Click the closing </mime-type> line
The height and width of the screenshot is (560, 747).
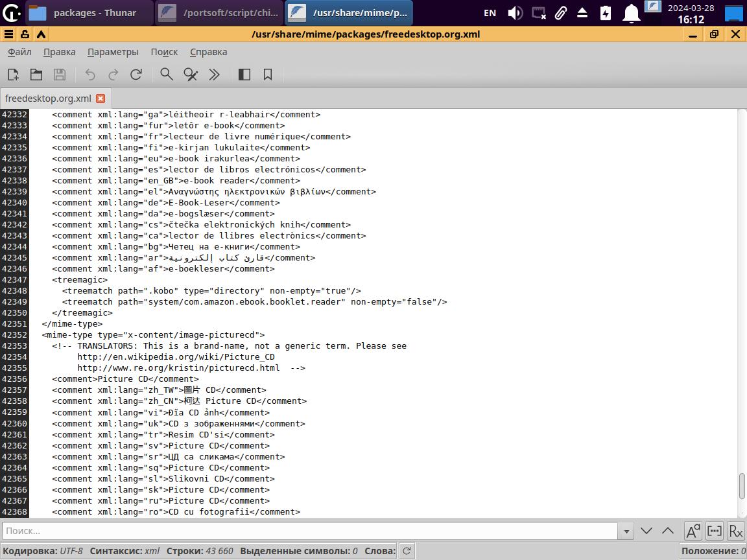[x=72, y=324]
